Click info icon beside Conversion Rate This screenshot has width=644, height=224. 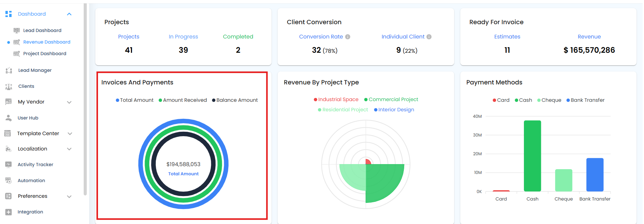coord(348,37)
